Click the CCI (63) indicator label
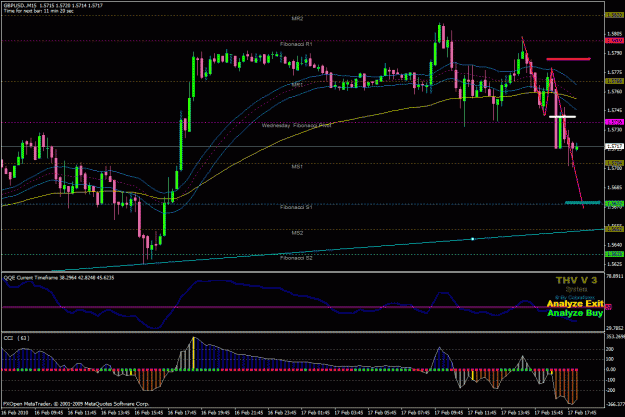Screen dimensions: 625x417 point(16,338)
